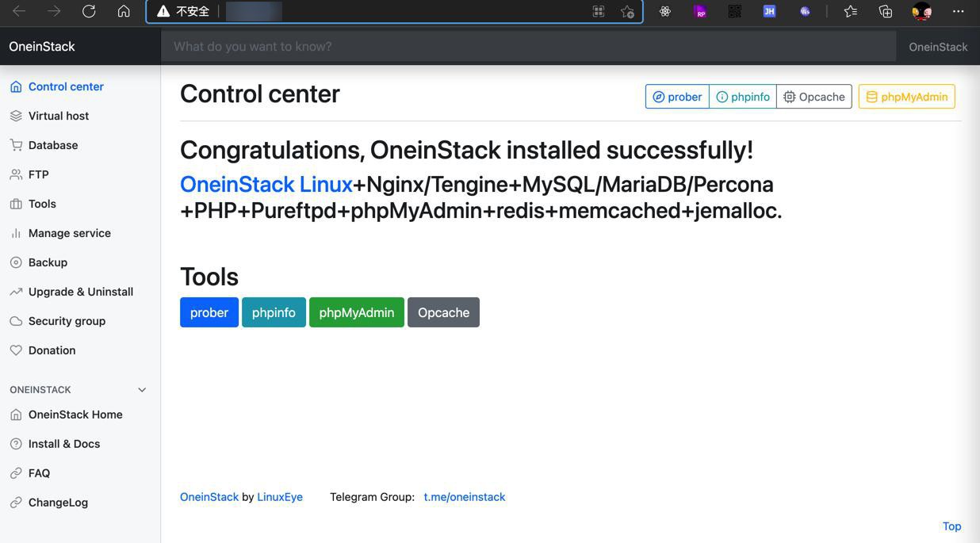Click the Manage service bar-chart icon
This screenshot has width=980, height=543.
tap(16, 233)
